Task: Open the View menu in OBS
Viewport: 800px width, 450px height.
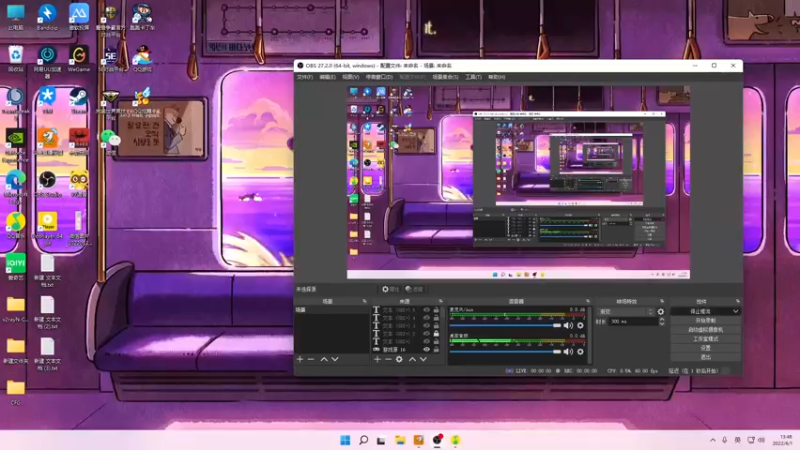Action: click(351, 77)
